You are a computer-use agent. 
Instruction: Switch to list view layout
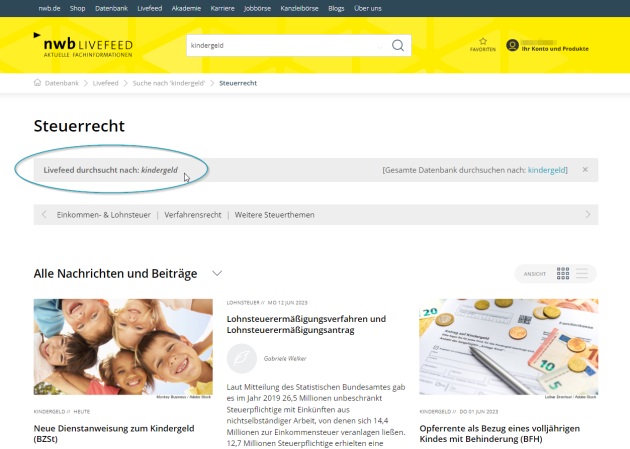click(582, 273)
